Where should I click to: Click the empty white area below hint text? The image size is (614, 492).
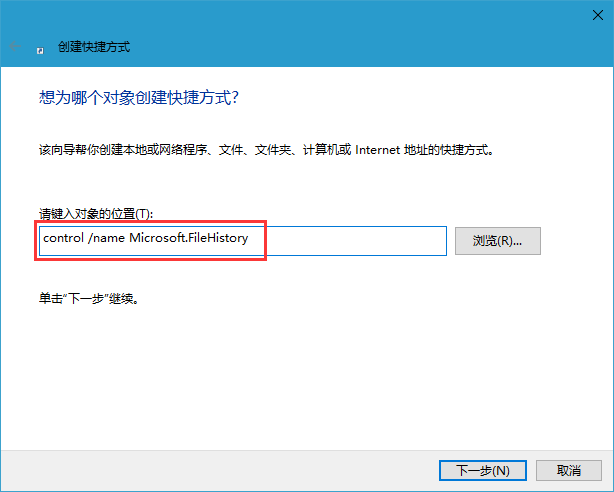click(x=300, y=380)
